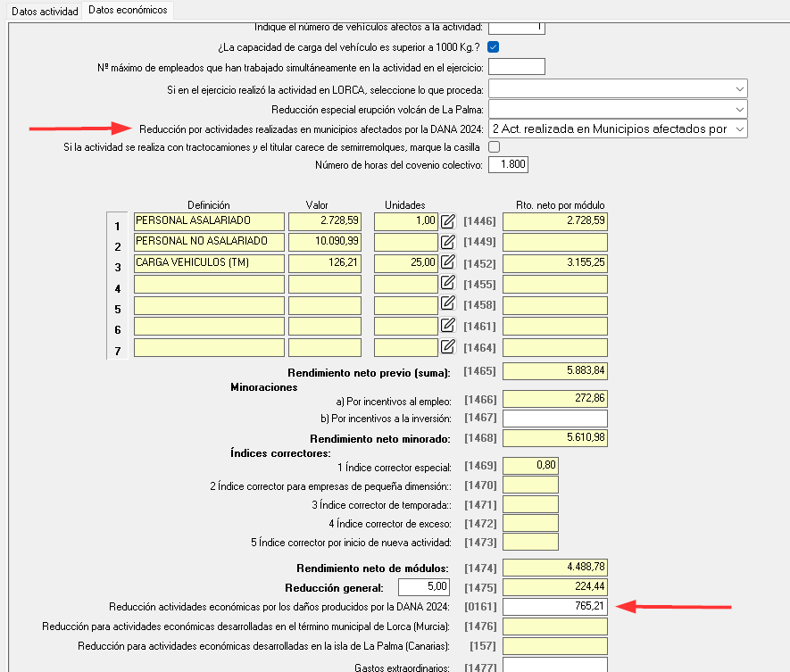Screen dimensions: 790x672
Task: Click the índice corrector de exceso field [1472]
Action: coord(530,523)
